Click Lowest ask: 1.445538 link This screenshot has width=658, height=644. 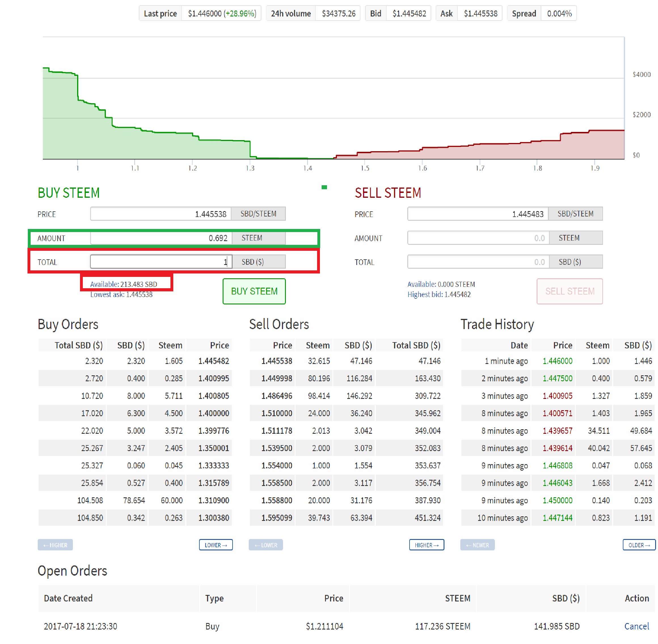click(x=121, y=294)
